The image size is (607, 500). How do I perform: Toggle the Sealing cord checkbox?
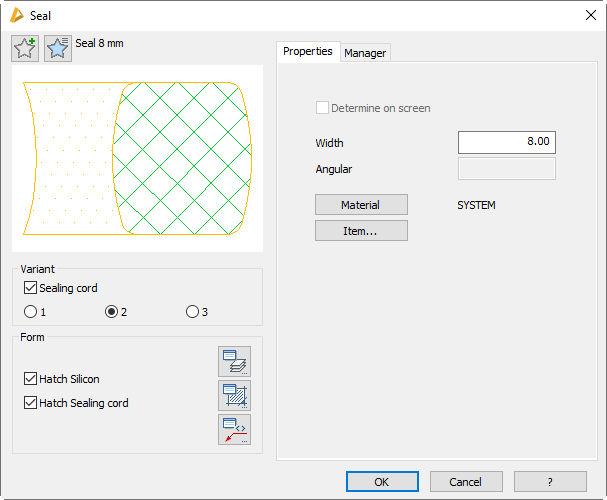(30, 288)
